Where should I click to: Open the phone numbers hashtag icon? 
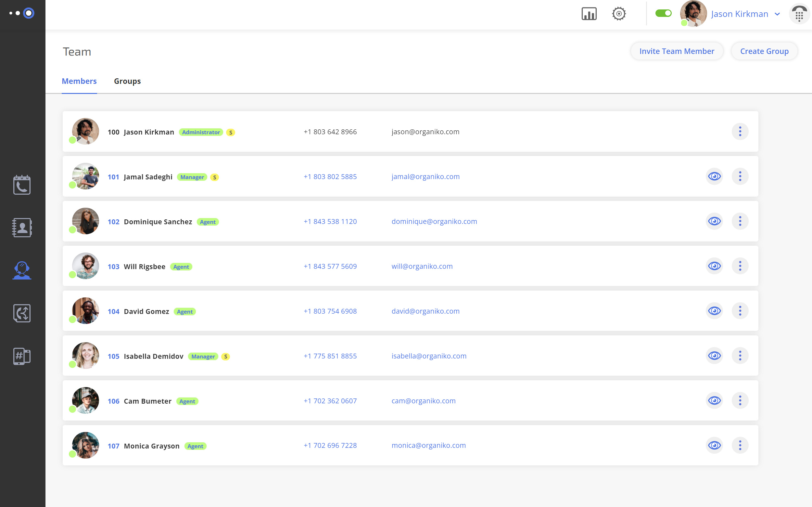click(x=22, y=356)
